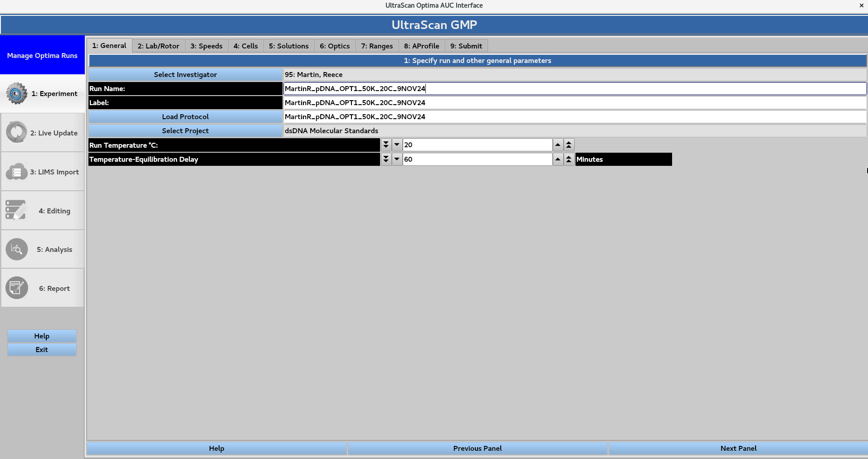This screenshot has height=459, width=868.
Task: Decrease Temperature-Equilibration Delay using down spinner
Action: click(x=385, y=159)
